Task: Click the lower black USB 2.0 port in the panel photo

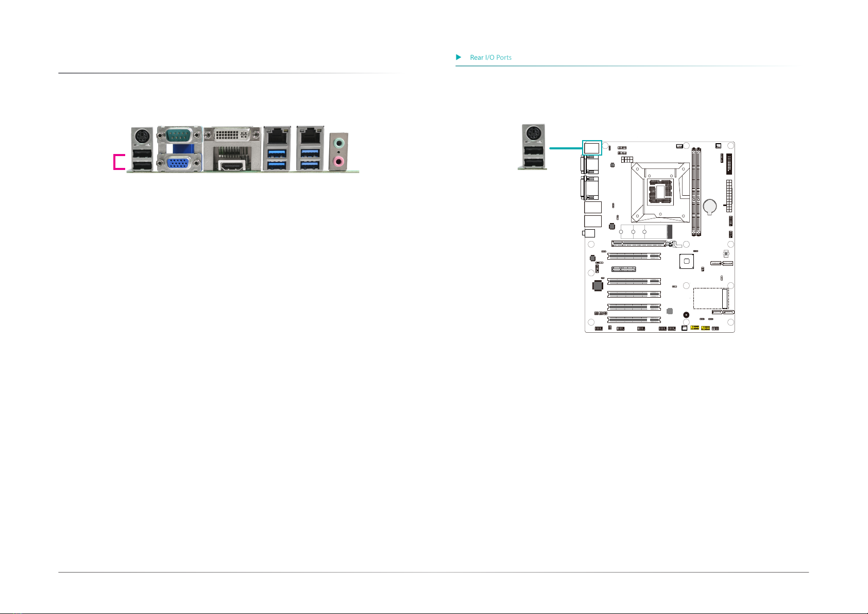Action: click(x=142, y=165)
